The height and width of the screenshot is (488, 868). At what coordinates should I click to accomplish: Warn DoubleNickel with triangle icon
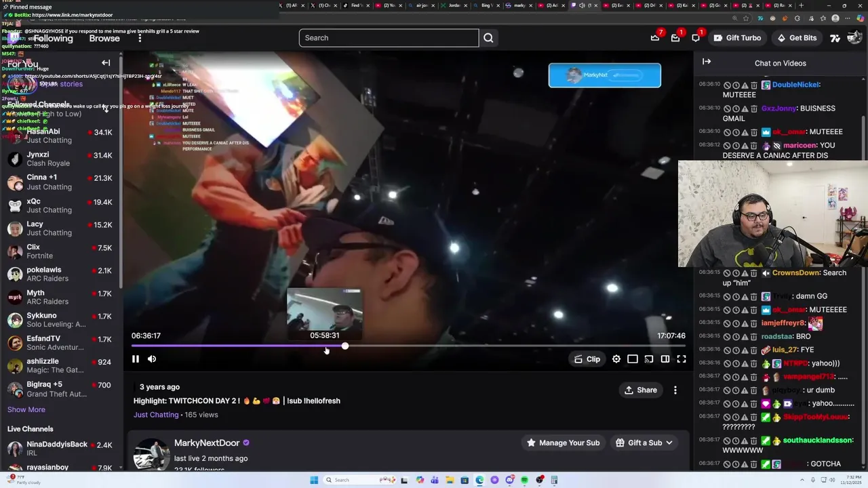point(745,85)
